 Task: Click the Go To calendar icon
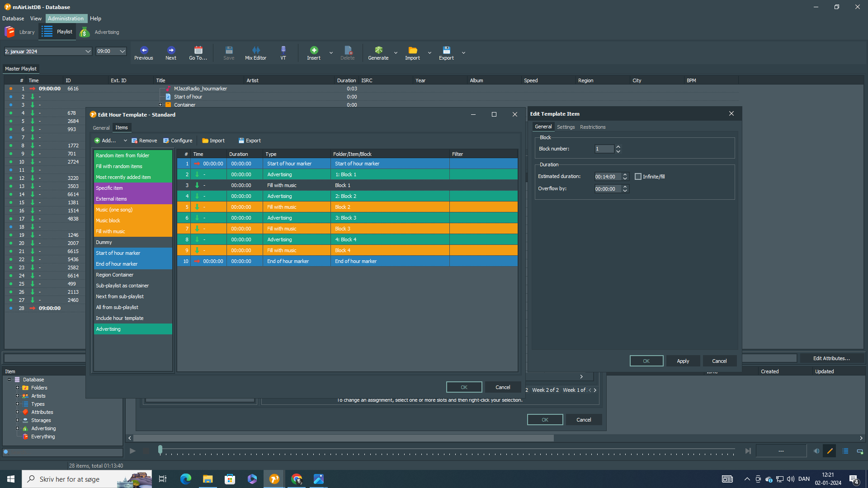[198, 50]
